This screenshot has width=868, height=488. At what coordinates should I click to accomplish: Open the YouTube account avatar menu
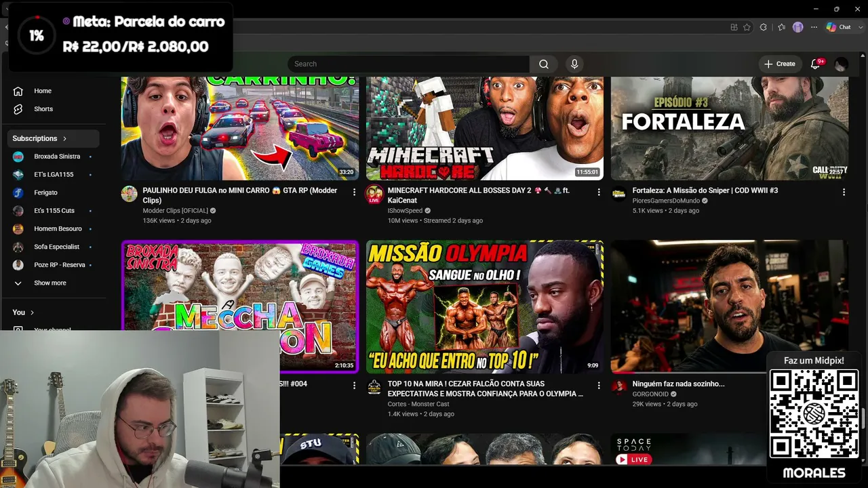click(x=842, y=64)
